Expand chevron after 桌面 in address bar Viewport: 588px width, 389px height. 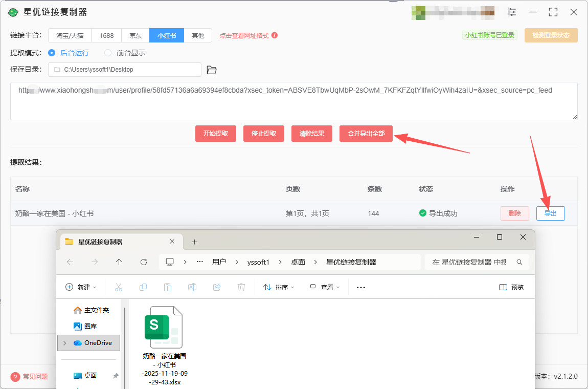tap(316, 262)
